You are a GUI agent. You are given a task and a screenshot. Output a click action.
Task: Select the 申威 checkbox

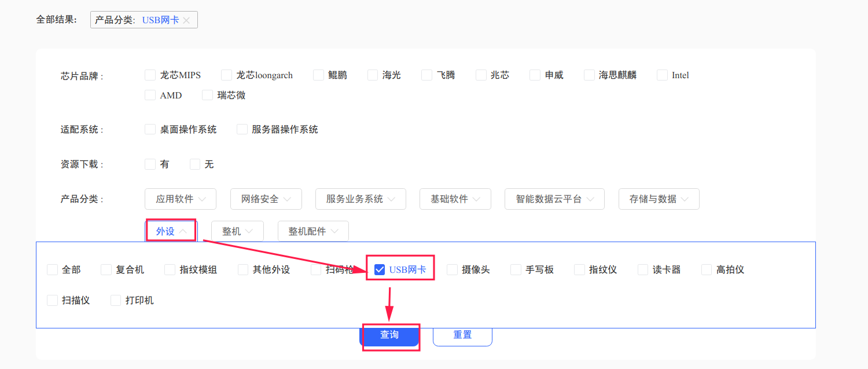click(x=535, y=75)
